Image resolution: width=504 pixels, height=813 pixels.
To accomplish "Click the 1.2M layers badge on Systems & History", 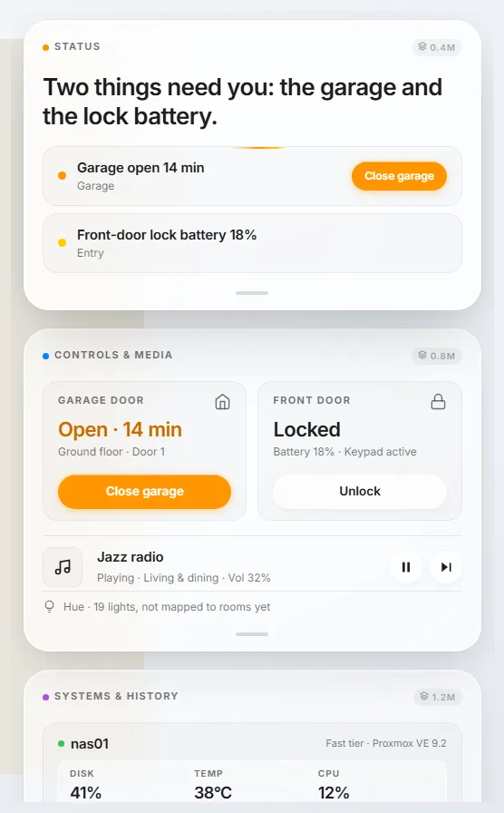I will click(438, 697).
